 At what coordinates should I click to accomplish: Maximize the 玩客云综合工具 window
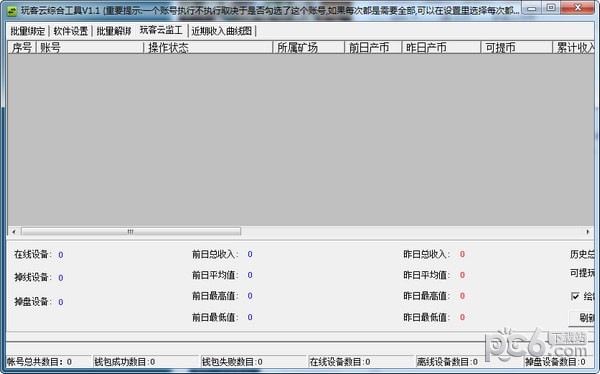pyautogui.click(x=551, y=8)
